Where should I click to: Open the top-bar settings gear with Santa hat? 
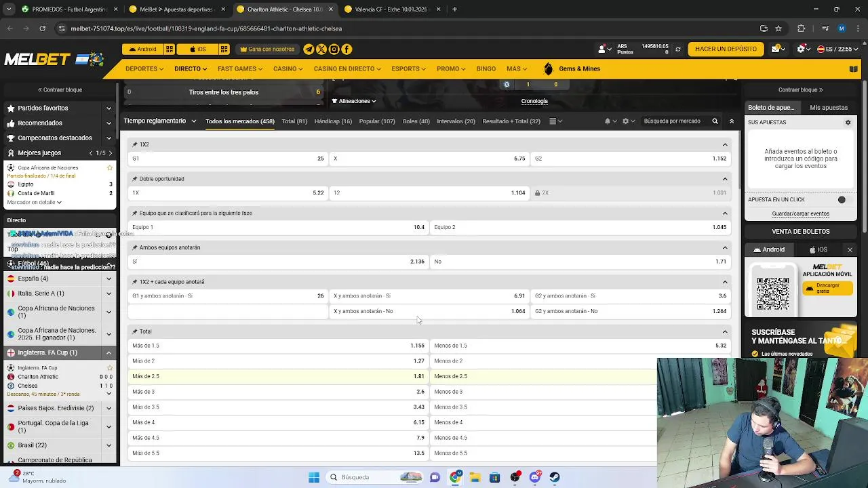pyautogui.click(x=802, y=49)
